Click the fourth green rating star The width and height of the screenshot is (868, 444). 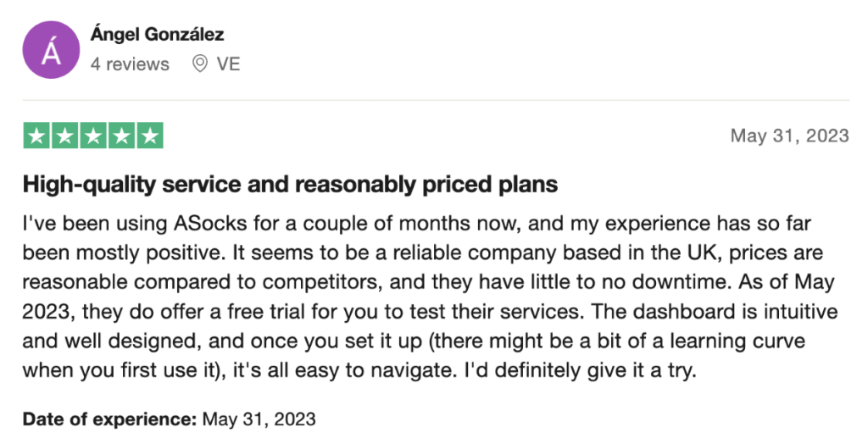click(x=121, y=136)
